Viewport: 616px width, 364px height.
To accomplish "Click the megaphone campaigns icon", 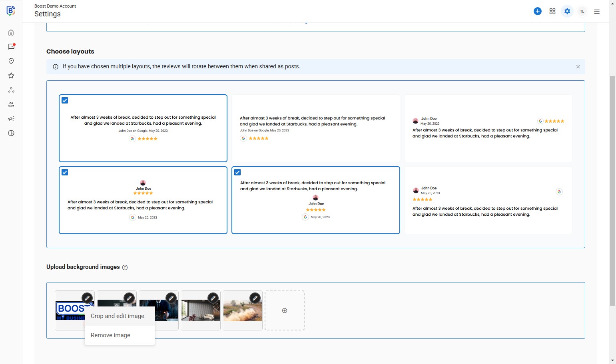I will point(11,119).
